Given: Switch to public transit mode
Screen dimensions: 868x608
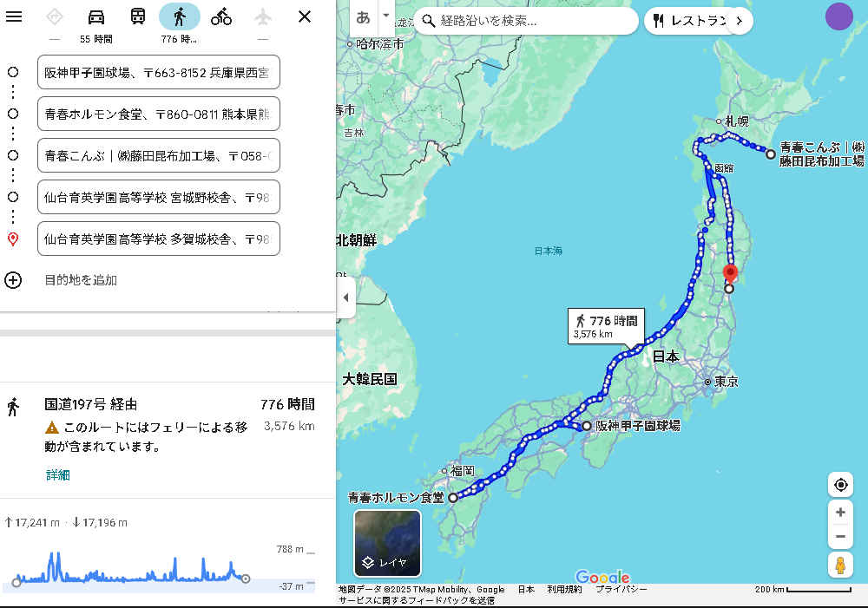Looking at the screenshot, I should (138, 16).
